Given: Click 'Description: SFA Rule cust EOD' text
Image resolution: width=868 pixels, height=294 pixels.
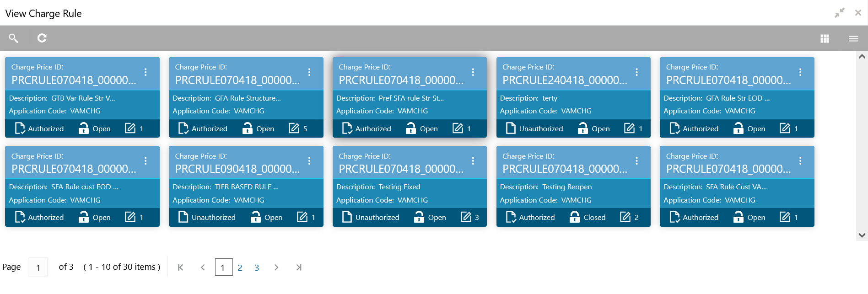Looking at the screenshot, I should tap(64, 187).
